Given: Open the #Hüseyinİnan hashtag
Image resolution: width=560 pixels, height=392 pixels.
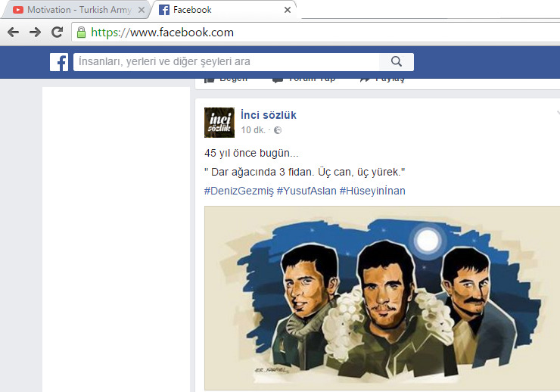Looking at the screenshot, I should click(x=372, y=191).
